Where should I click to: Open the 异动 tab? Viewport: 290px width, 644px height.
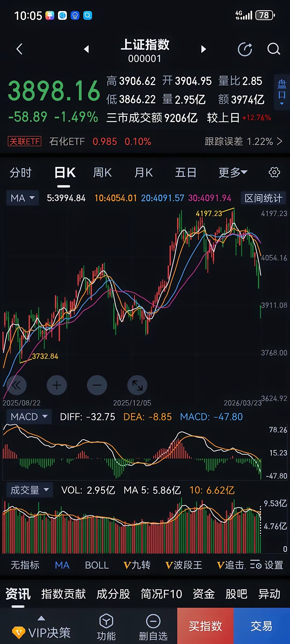coord(269,594)
